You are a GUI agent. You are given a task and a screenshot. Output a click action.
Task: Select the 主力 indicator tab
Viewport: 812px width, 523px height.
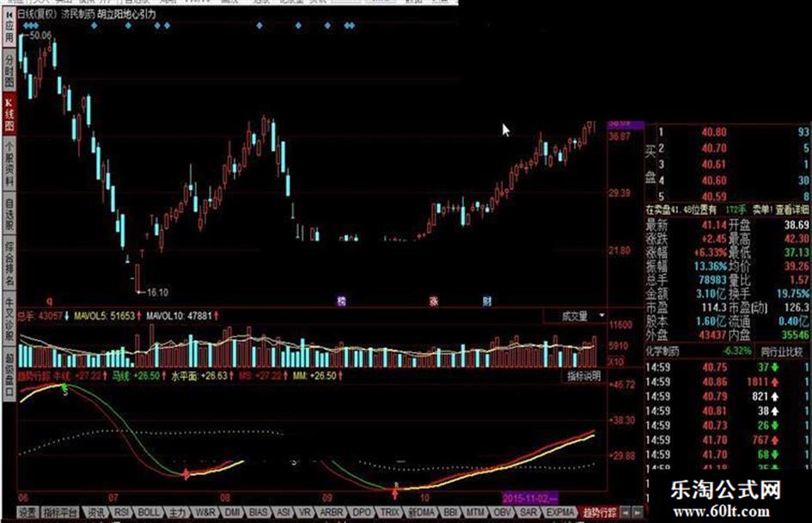tap(177, 513)
